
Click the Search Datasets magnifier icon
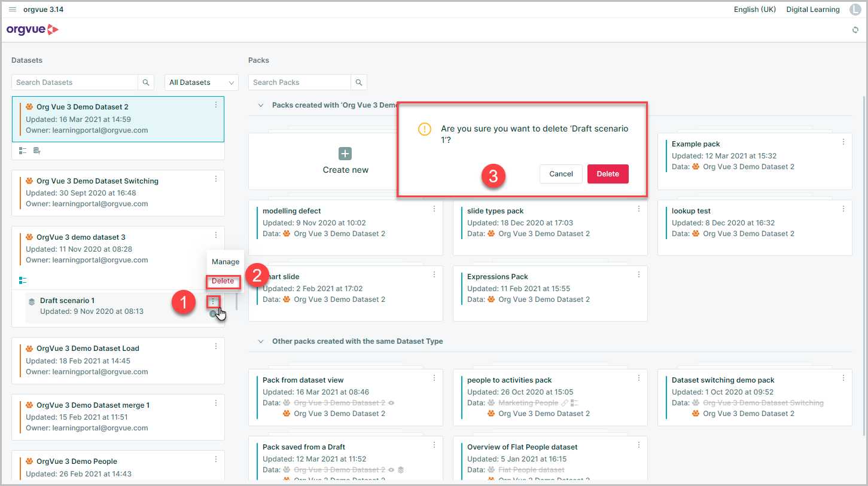(x=146, y=82)
